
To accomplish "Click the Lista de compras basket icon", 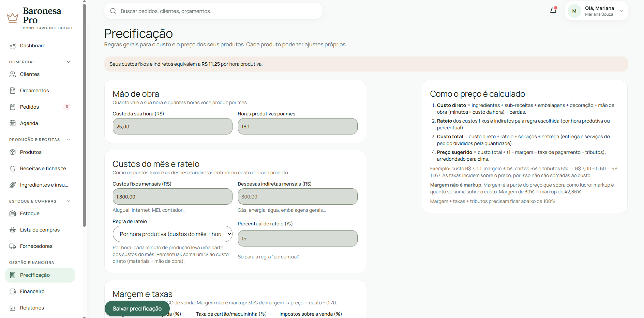I will (x=13, y=230).
